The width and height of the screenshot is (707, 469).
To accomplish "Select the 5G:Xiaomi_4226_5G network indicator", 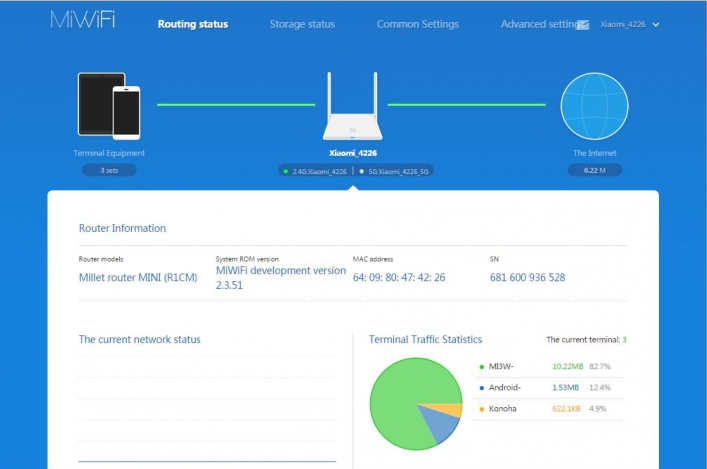I will pyautogui.click(x=394, y=171).
